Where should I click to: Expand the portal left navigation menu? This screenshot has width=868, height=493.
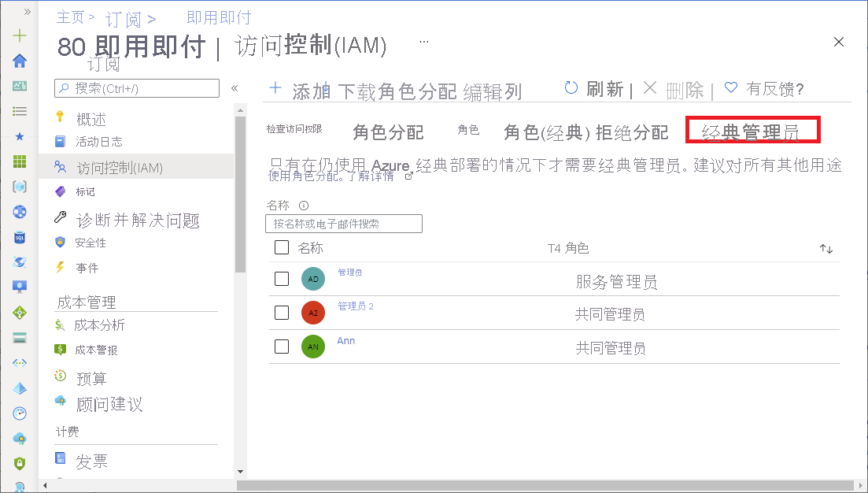tap(27, 12)
